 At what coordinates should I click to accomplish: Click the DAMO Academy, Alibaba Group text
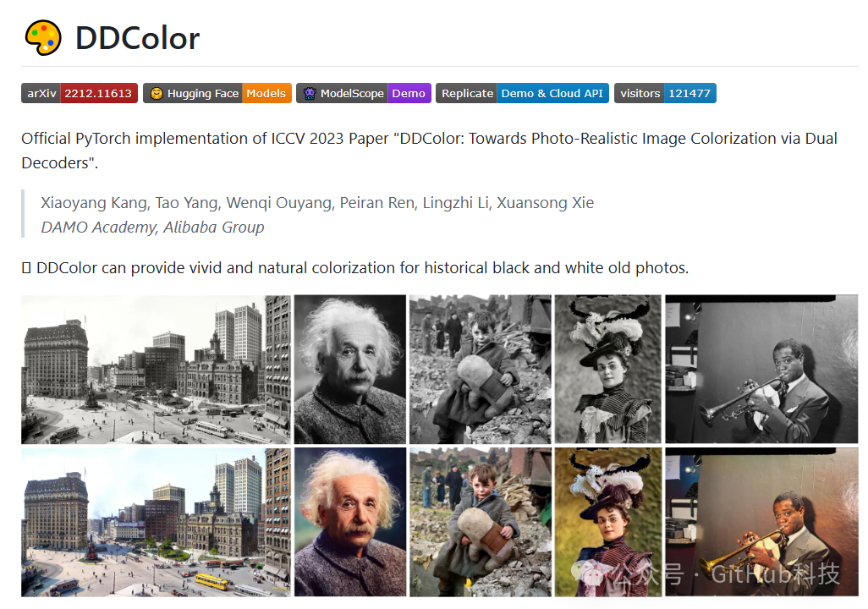152,227
